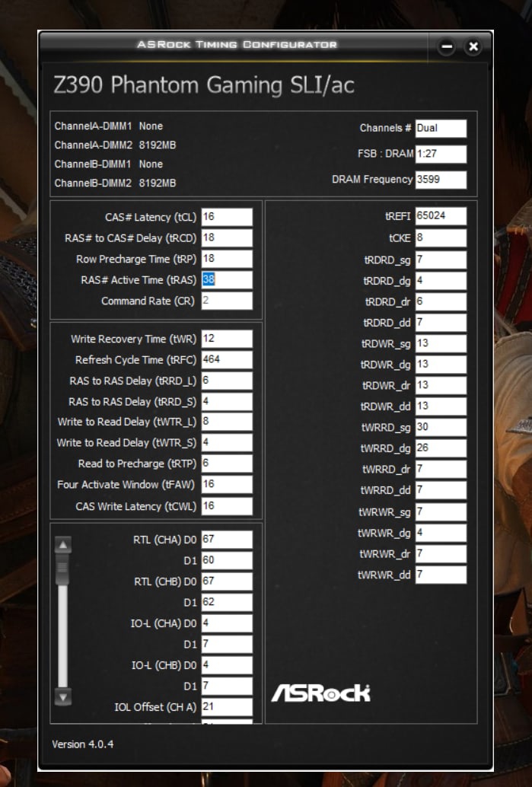Click the Channels # field showing Dual
This screenshot has width=532, height=787.
coord(441,129)
